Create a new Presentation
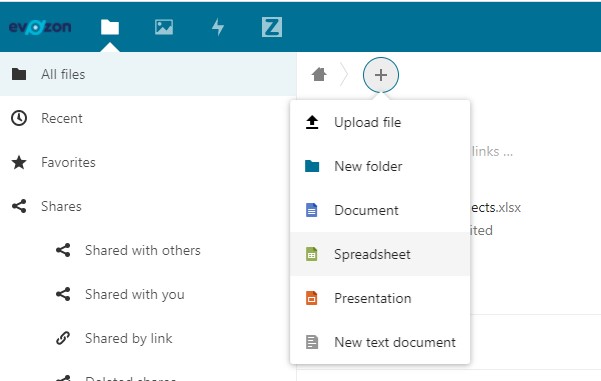Viewport: 601px width, 381px height. pos(380,298)
